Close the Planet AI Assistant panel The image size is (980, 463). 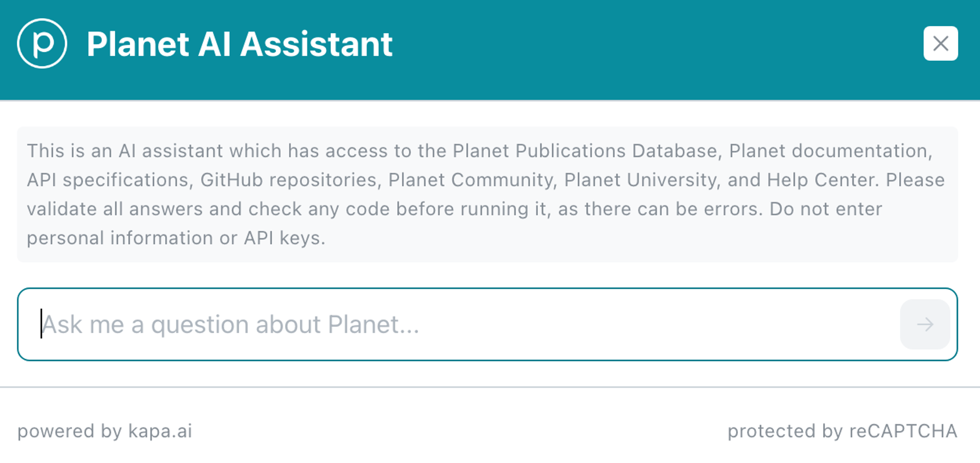tap(940, 44)
